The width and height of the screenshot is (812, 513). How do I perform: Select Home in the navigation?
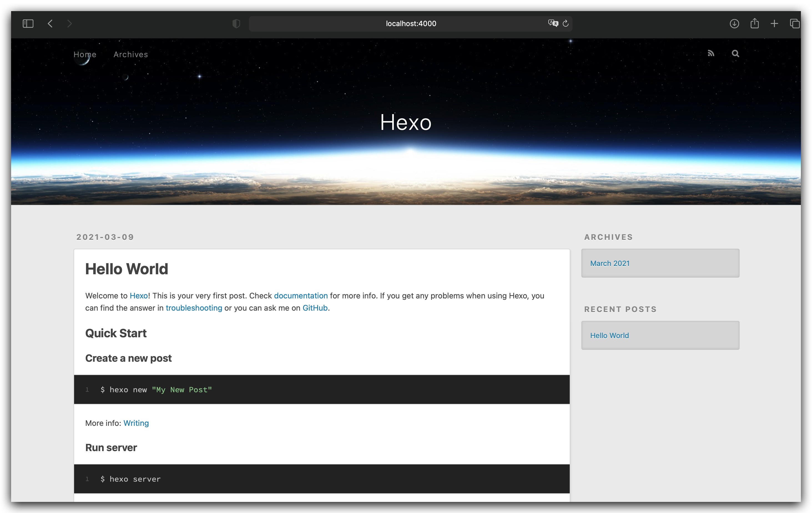click(x=85, y=54)
